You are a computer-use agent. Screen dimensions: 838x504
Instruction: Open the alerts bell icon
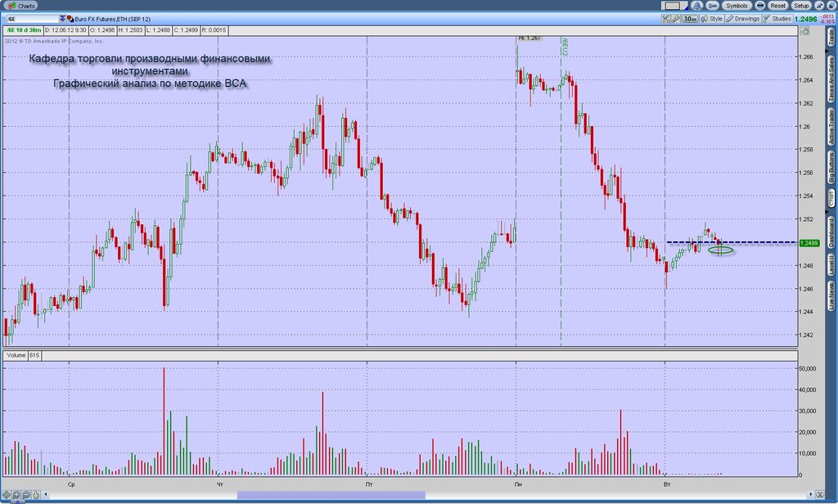click(x=697, y=6)
